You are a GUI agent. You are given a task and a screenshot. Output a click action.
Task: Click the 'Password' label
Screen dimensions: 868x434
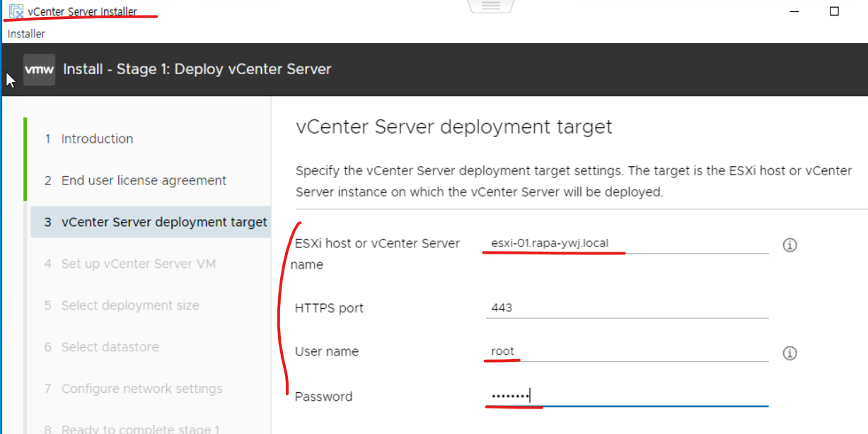tap(323, 397)
